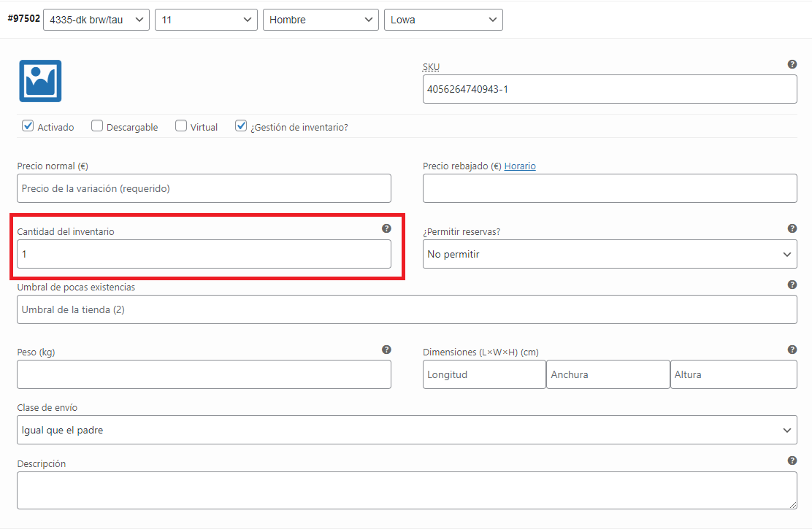This screenshot has width=812, height=532.
Task: Open the size 11 dropdown
Action: tap(206, 20)
